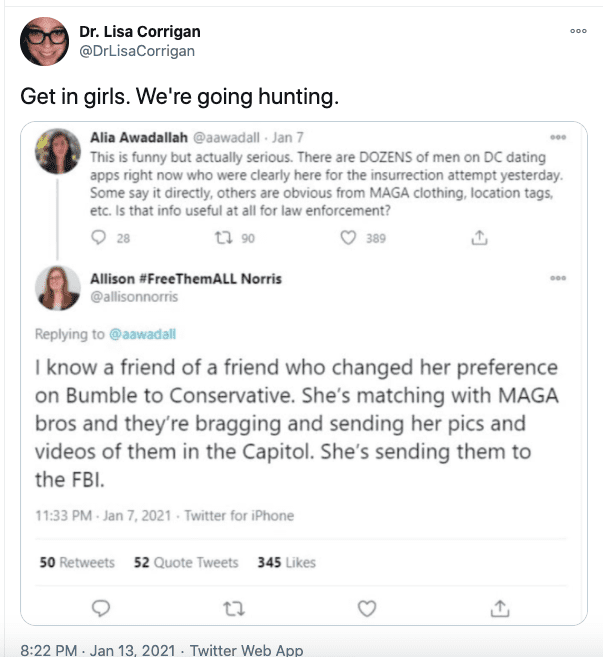Image resolution: width=603 pixels, height=657 pixels.
Task: View the 52 Quote Tweets list
Action: tap(187, 563)
